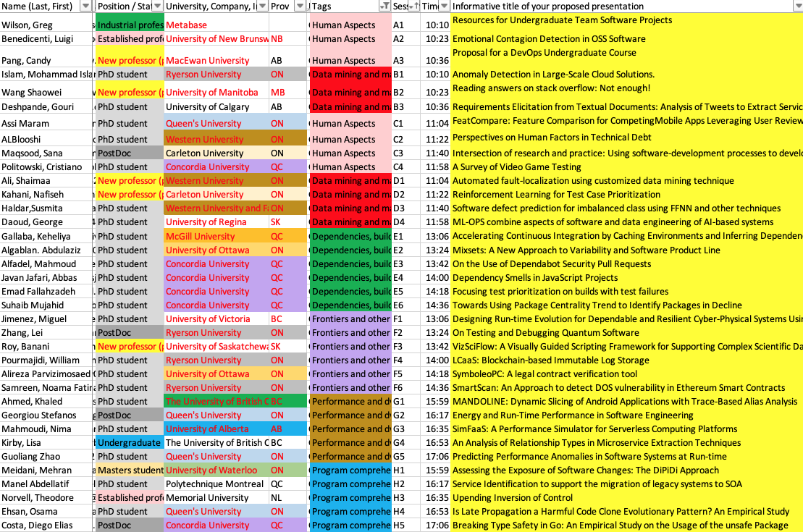Select the name cell 'Kahani, Nafiseh'
The image size is (803, 532).
click(47, 195)
